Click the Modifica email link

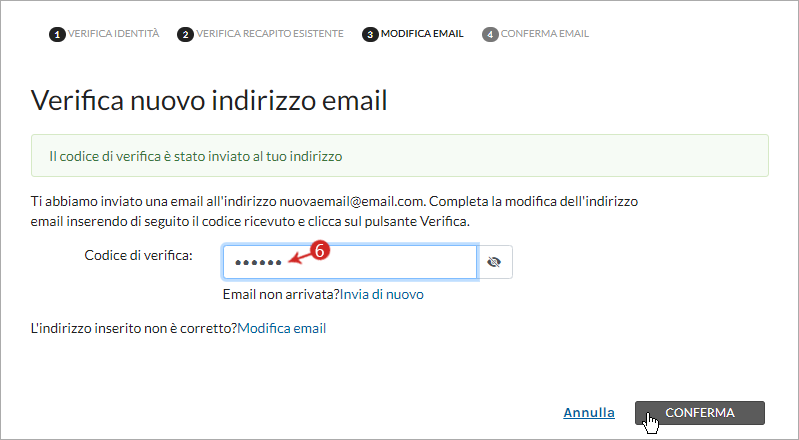tap(282, 328)
